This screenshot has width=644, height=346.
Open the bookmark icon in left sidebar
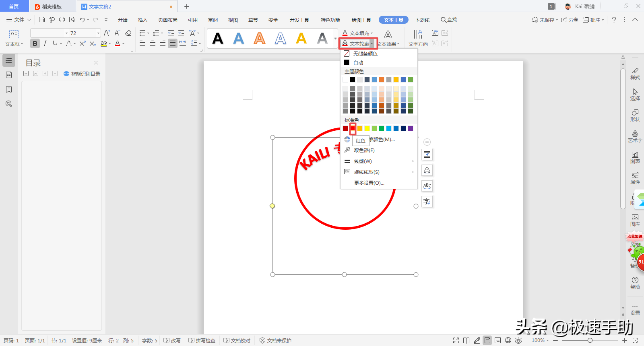9,89
